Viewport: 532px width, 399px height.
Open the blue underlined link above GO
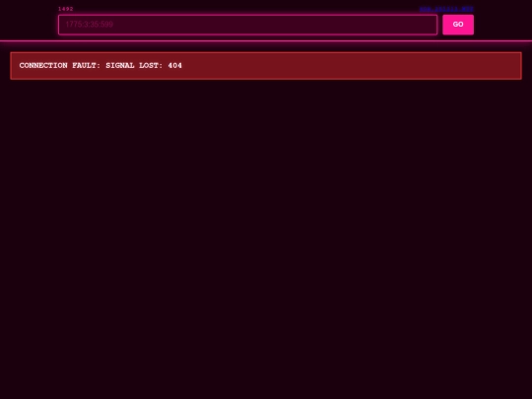[446, 9]
